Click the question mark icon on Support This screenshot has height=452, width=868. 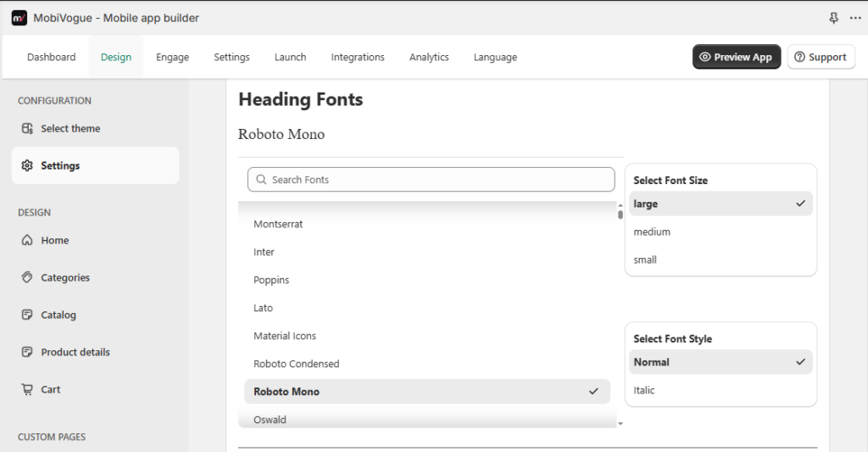pos(799,57)
